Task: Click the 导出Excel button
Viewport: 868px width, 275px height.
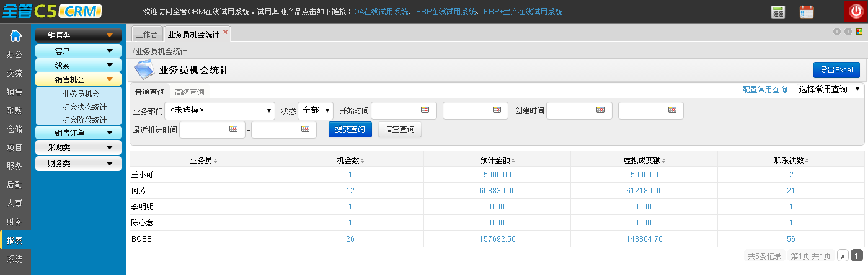Action: pyautogui.click(x=836, y=70)
